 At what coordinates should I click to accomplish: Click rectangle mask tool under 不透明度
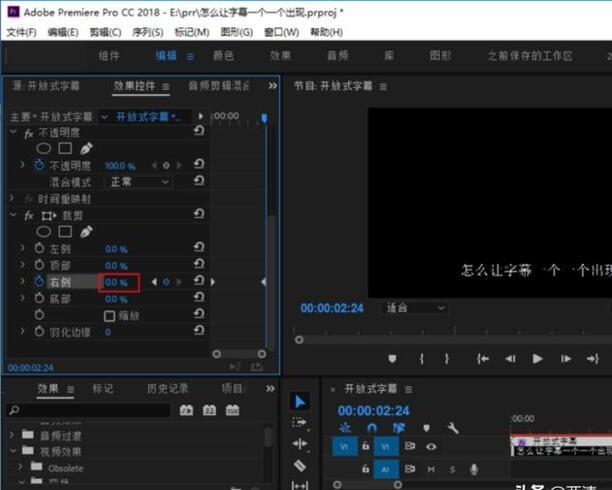(65, 148)
